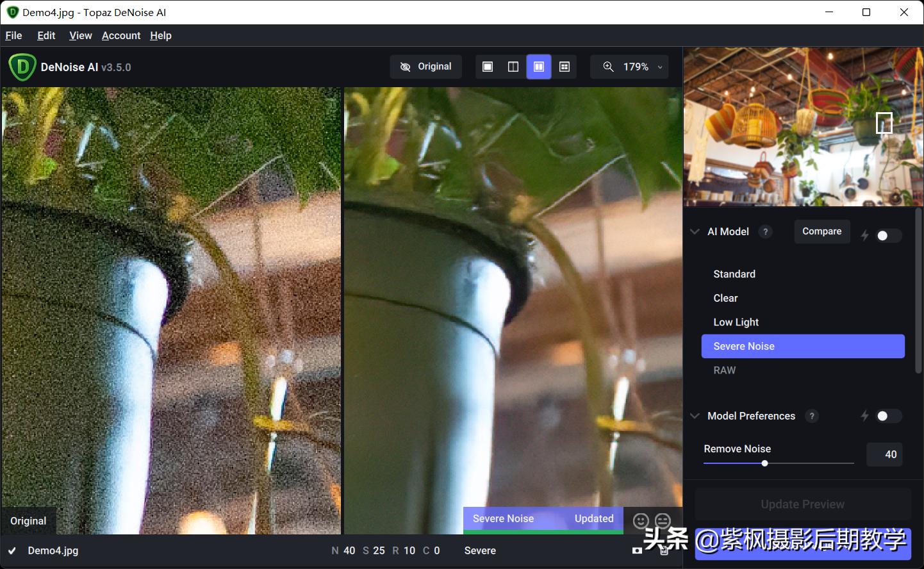
Task: Enable the auto switch beside Model Preferences
Action: pyautogui.click(x=889, y=416)
